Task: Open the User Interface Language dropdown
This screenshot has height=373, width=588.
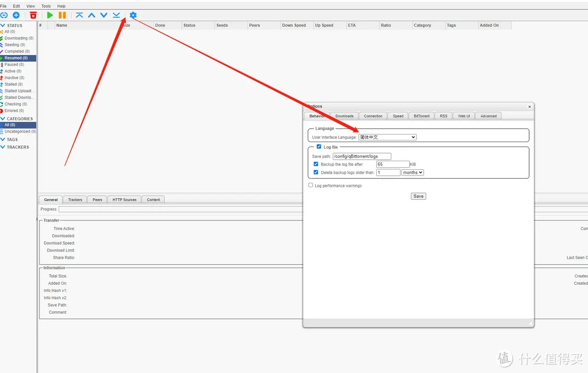Action: click(x=387, y=137)
